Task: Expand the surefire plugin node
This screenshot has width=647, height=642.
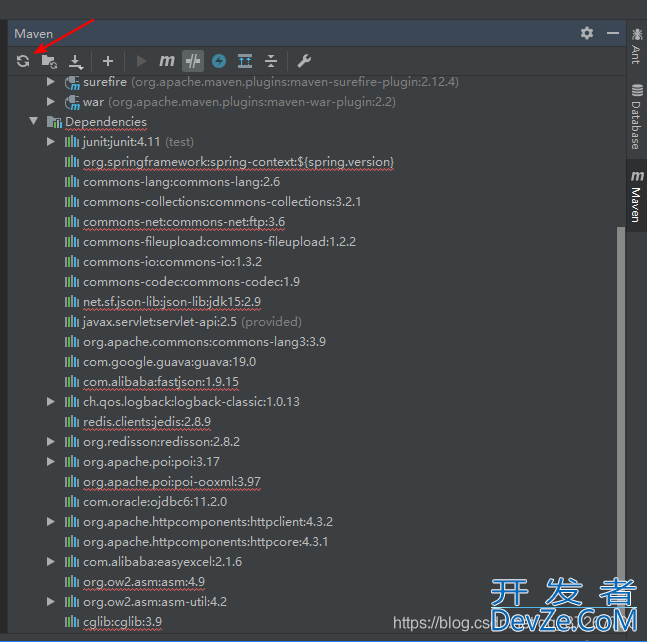Action: coord(51,82)
